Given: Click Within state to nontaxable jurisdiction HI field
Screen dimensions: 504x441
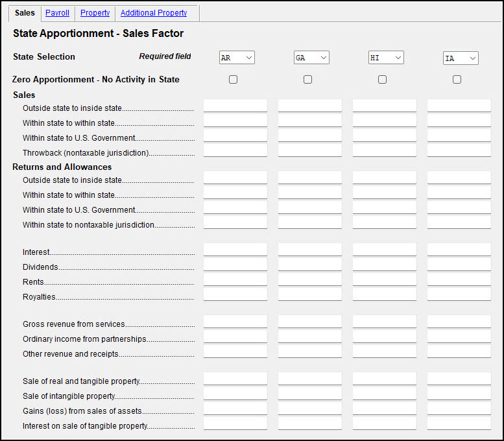Looking at the screenshot, I should [x=385, y=222].
